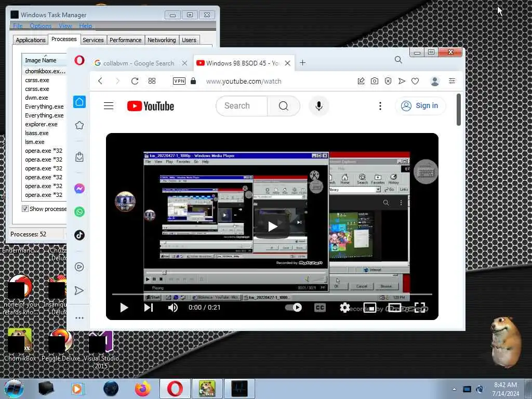The image size is (532, 399).
Task: Select explorer.exe process row
Action: pos(44,124)
